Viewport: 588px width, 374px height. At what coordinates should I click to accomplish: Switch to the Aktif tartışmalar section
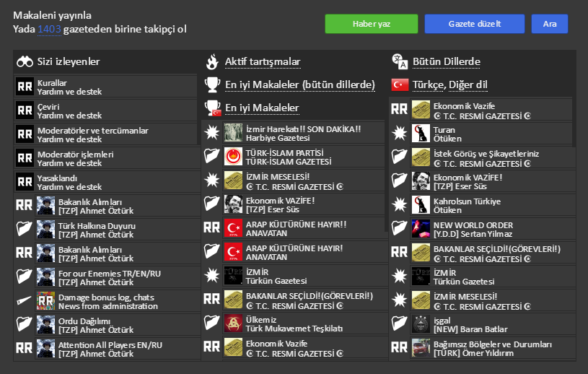pos(263,62)
